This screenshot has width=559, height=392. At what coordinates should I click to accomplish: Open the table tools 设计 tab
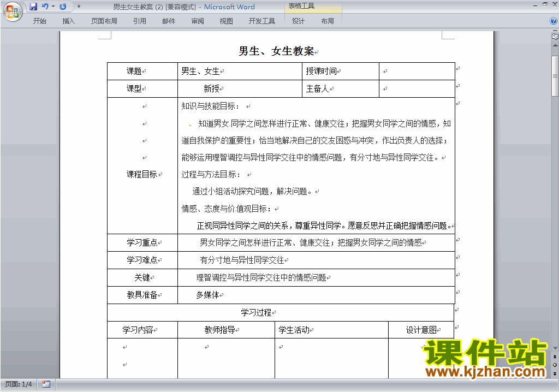299,21
